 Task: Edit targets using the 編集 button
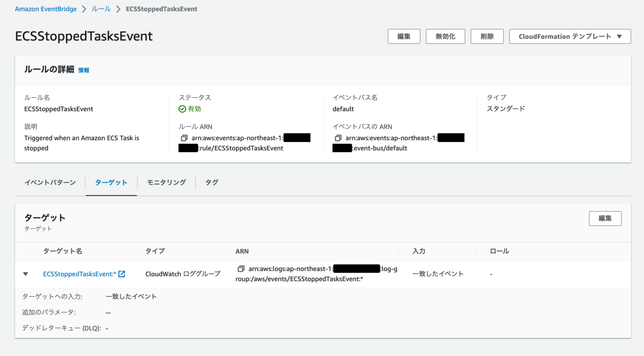pos(605,218)
